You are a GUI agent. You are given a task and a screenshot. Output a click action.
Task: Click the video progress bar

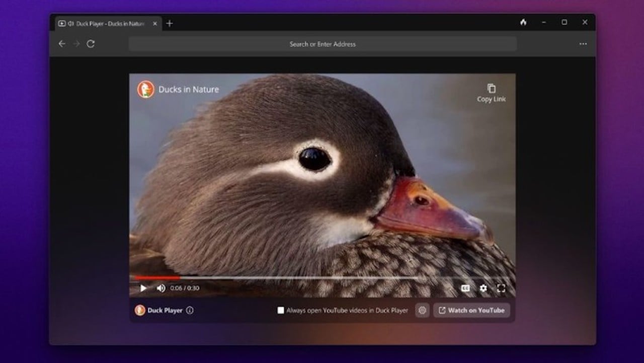322,277
